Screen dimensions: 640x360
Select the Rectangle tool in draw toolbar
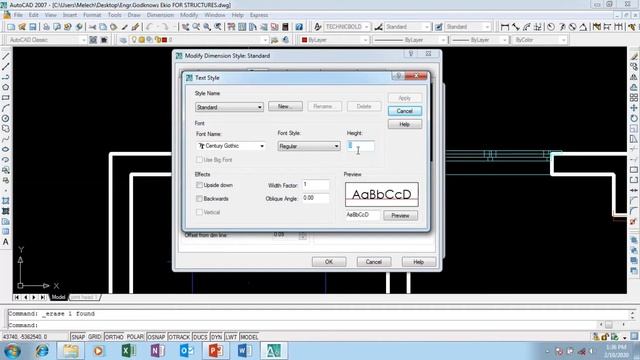coord(6,98)
